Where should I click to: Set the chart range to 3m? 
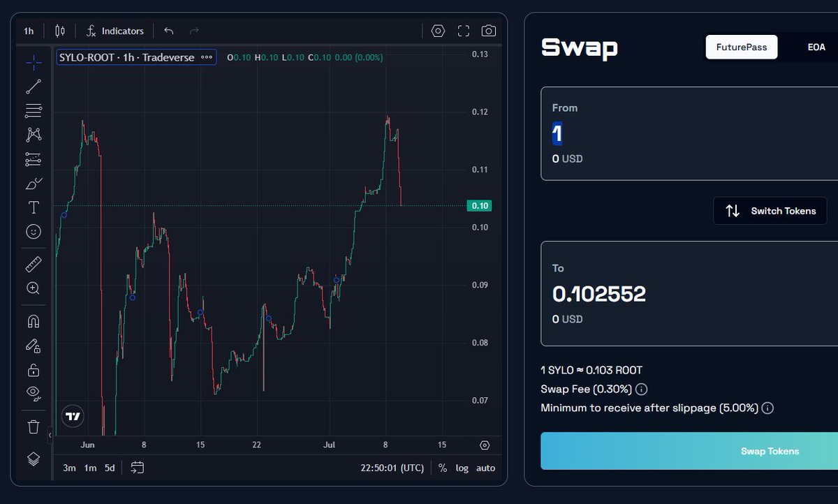tap(69, 468)
